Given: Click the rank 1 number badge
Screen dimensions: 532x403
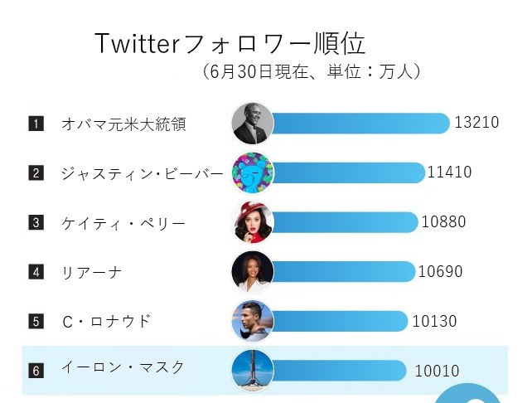Looking at the screenshot, I should (36, 124).
